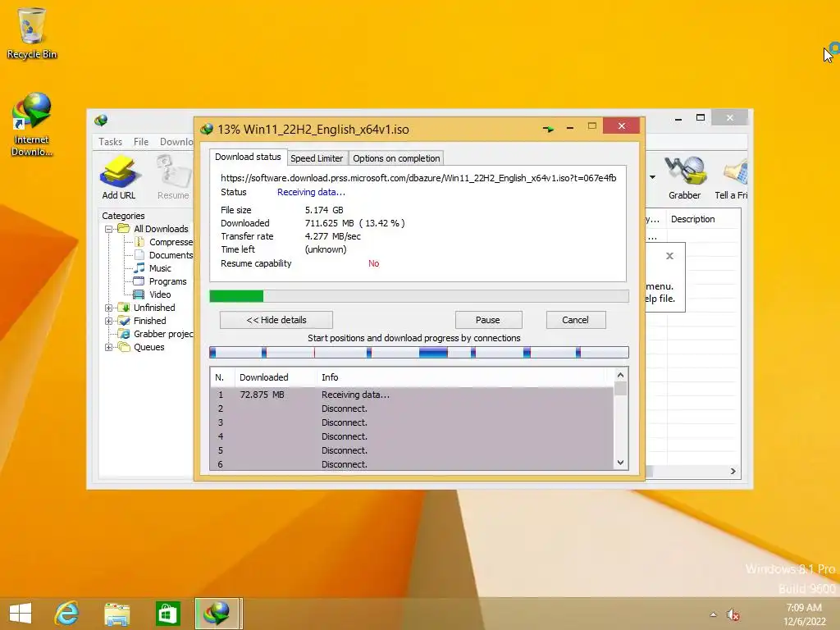Click IDM icon in download dialog title bar
840x630 pixels.
(x=206, y=129)
